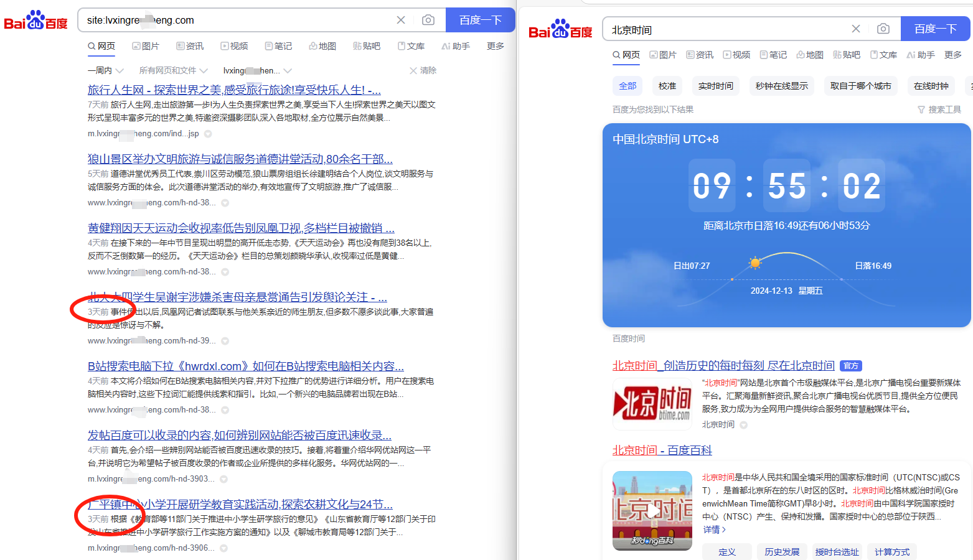Switch to 图片 tab in left window
This screenshot has height=560, width=973.
coord(146,46)
